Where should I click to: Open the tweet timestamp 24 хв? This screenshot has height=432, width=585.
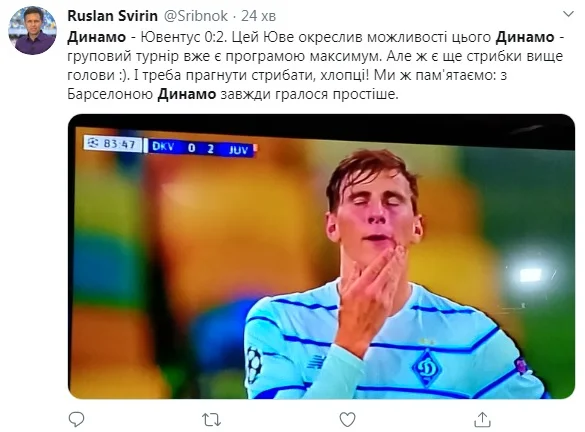click(258, 16)
